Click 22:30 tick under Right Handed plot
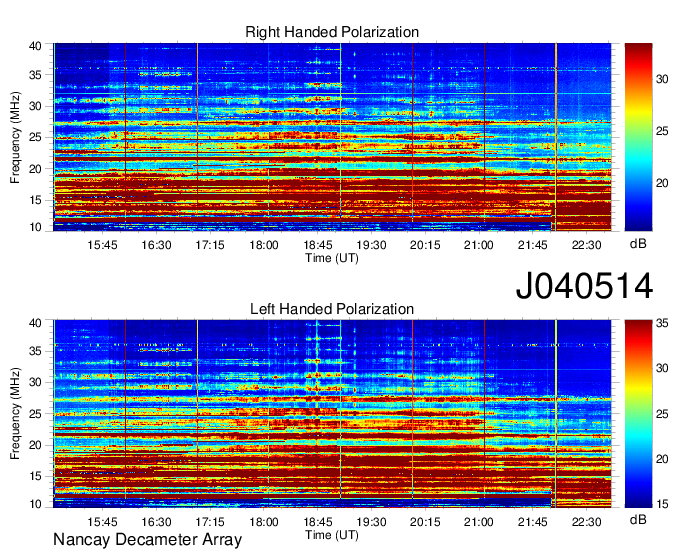The height and width of the screenshot is (552, 680). [586, 245]
